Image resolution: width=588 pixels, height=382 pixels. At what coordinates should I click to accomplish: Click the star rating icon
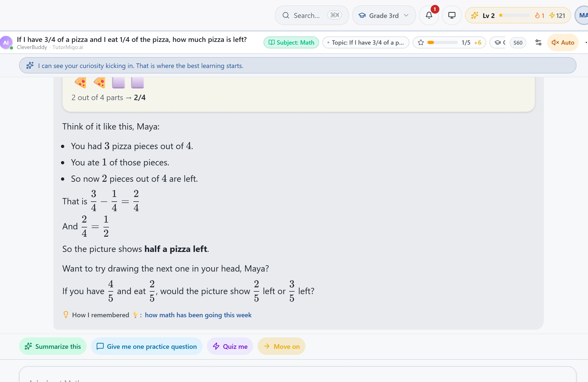coord(421,42)
